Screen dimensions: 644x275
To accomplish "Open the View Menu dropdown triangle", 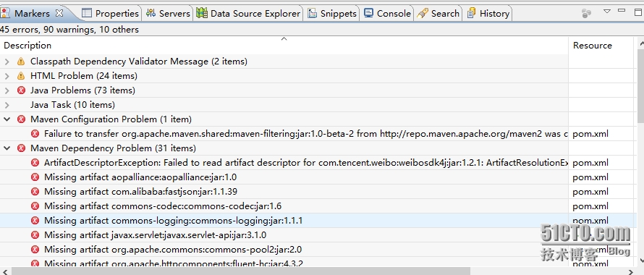I will (x=607, y=11).
